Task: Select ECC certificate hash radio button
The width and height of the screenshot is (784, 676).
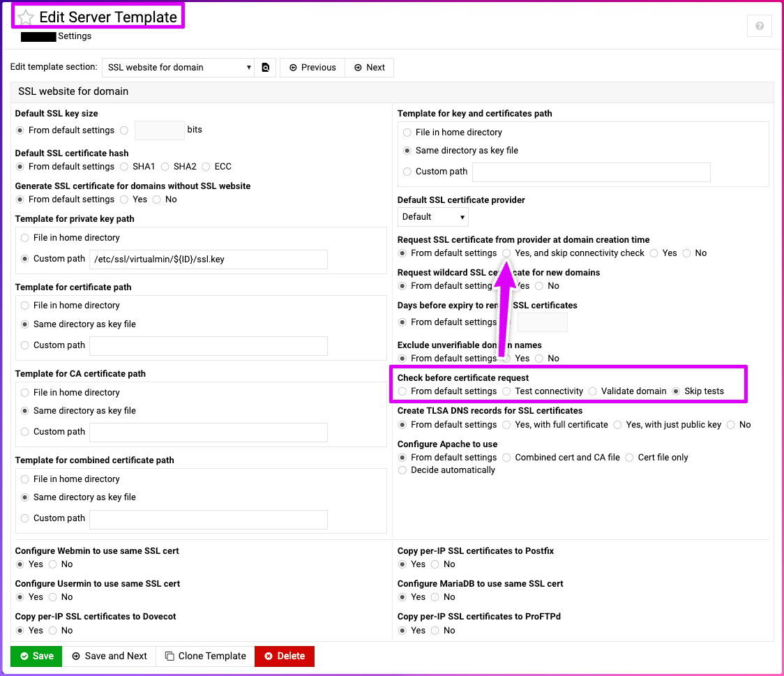Action: click(x=206, y=167)
